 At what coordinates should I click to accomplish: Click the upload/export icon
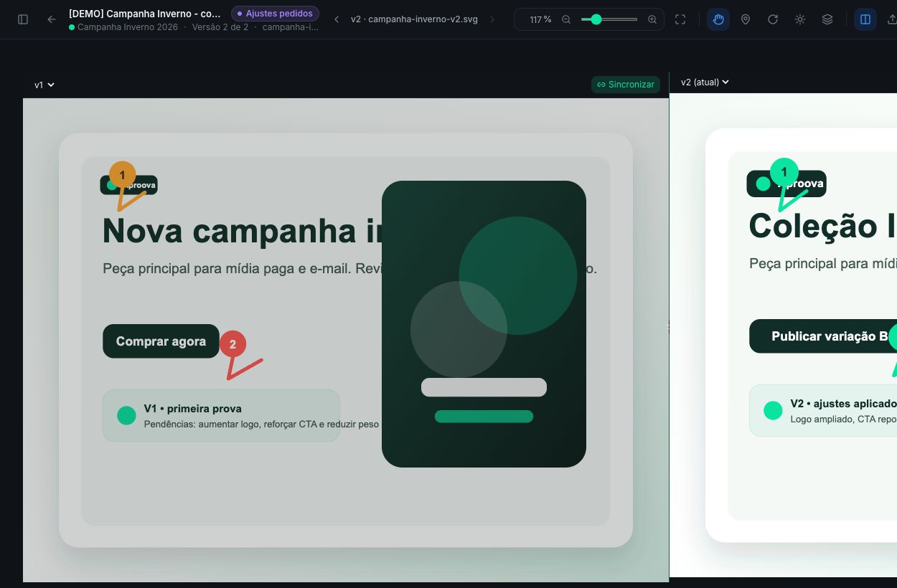[891, 19]
